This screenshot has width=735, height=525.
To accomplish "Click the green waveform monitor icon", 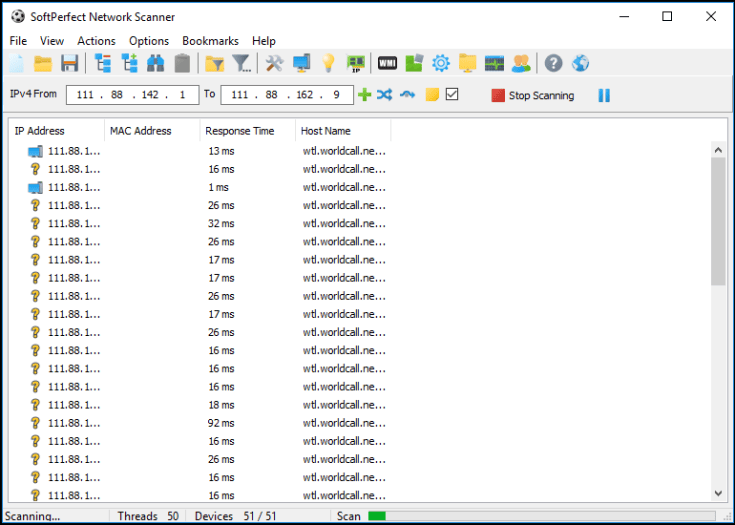I will pos(495,63).
